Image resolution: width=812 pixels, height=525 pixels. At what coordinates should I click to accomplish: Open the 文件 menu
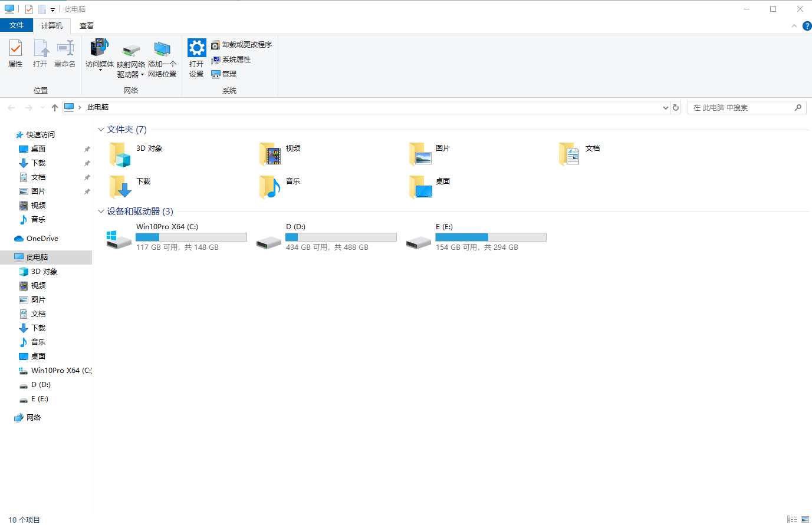17,25
